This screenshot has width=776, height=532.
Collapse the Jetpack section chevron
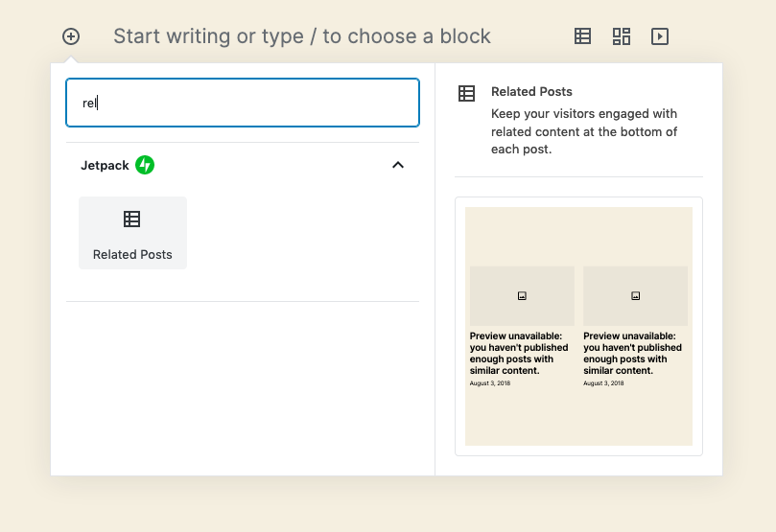coord(398,165)
